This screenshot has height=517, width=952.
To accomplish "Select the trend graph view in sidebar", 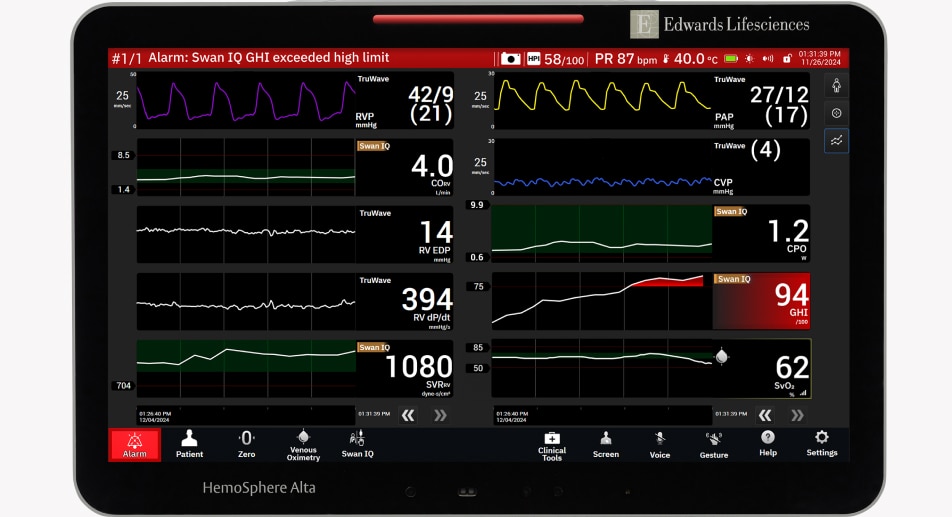I will pos(836,141).
